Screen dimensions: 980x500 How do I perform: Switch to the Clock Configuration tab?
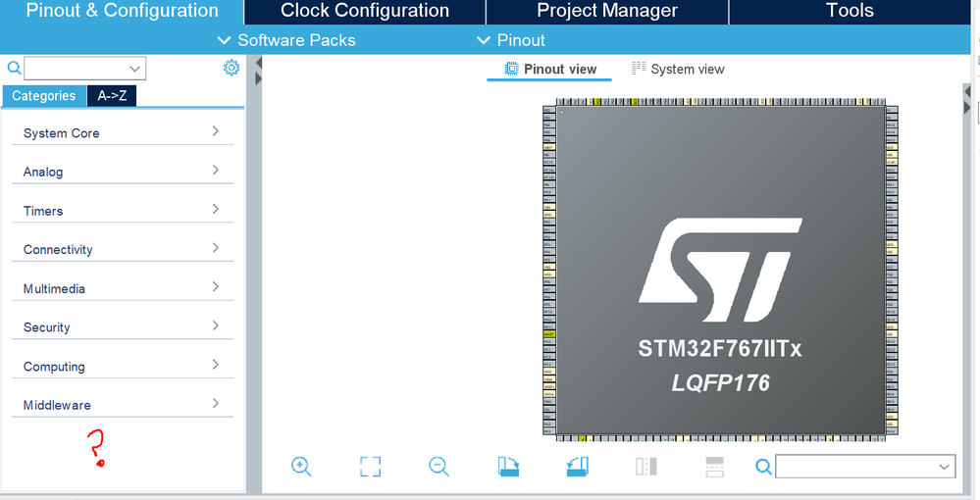point(365,11)
